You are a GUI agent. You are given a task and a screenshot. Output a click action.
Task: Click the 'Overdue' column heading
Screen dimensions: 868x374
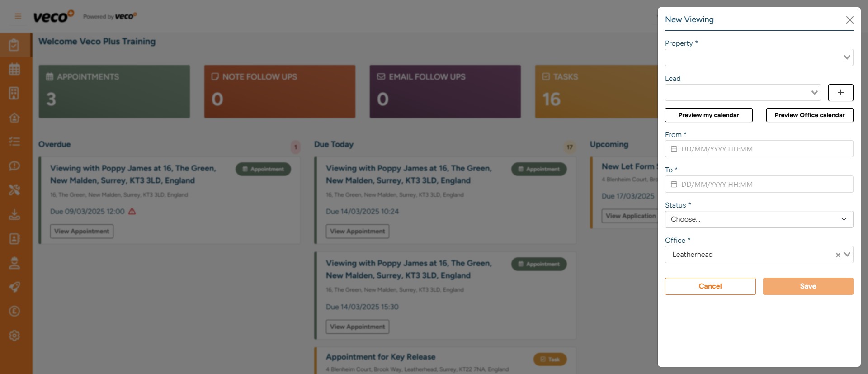[x=55, y=144]
